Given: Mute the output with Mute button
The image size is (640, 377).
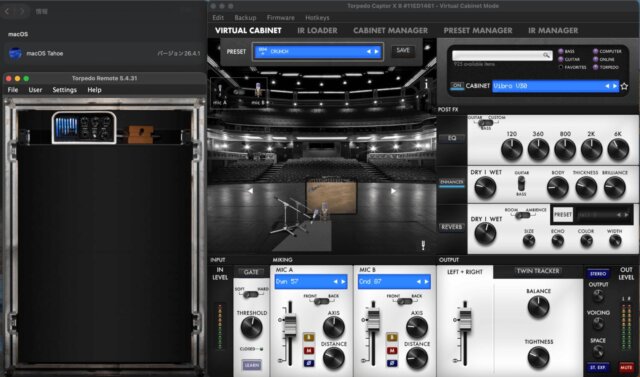Looking at the screenshot, I should pos(626,367).
